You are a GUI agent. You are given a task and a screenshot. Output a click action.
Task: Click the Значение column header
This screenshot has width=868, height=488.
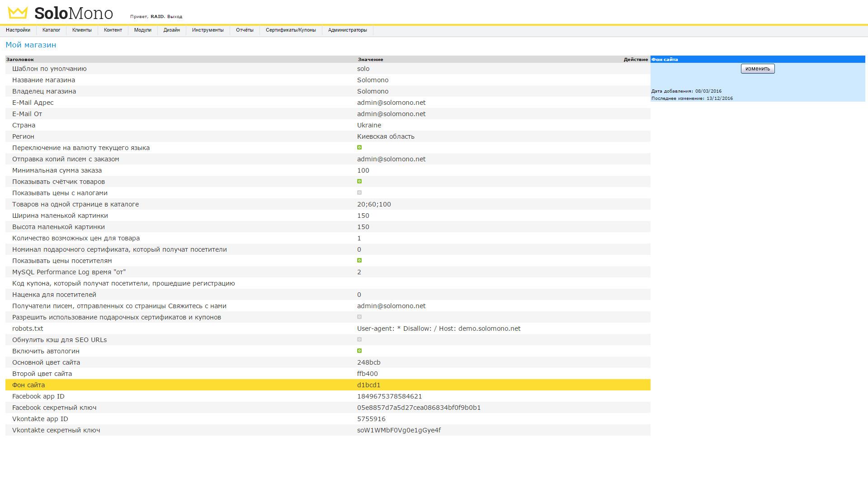(370, 60)
